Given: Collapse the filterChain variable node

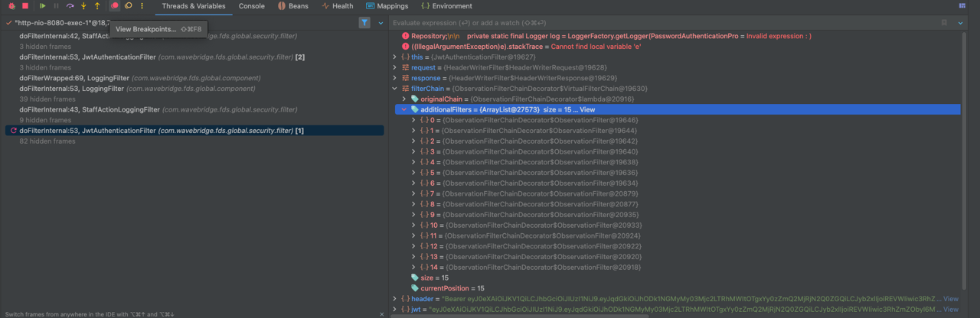Looking at the screenshot, I should (x=395, y=89).
